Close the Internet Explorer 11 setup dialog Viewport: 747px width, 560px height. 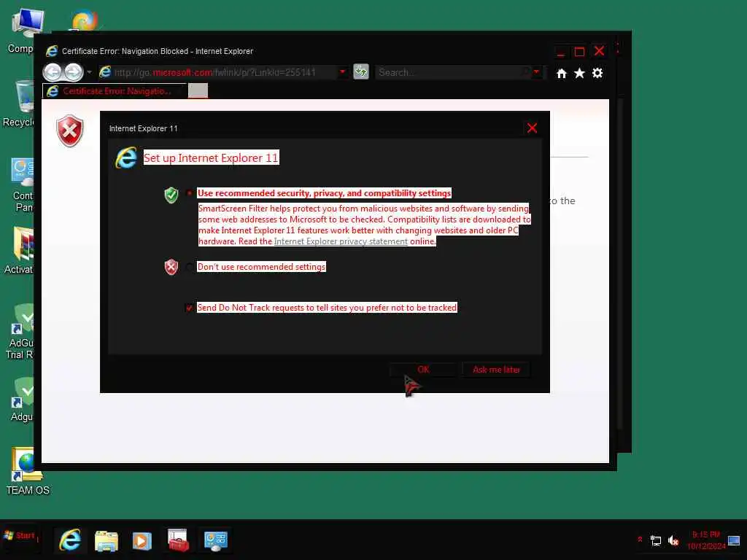tap(532, 128)
